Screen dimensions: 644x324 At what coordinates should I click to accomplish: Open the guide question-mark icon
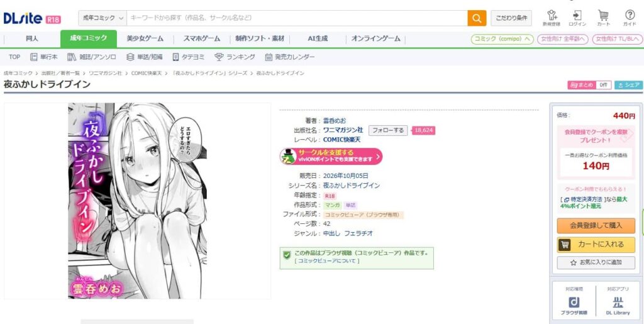[x=630, y=18]
